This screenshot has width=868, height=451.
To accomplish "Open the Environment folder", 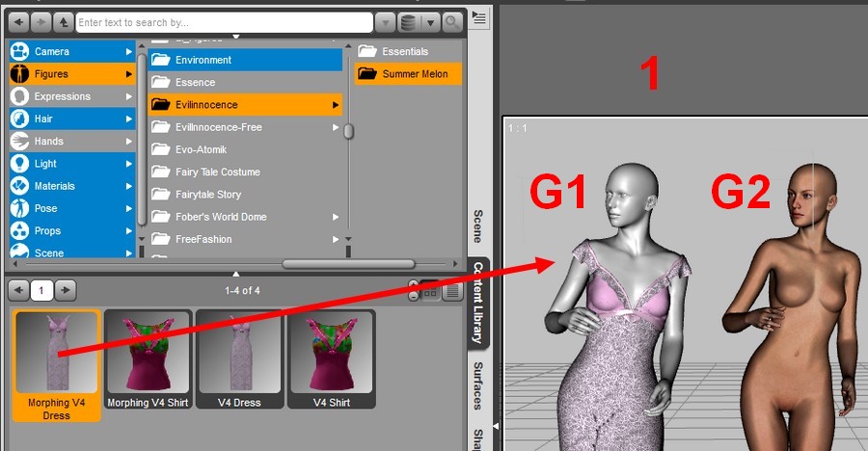I will coord(245,60).
